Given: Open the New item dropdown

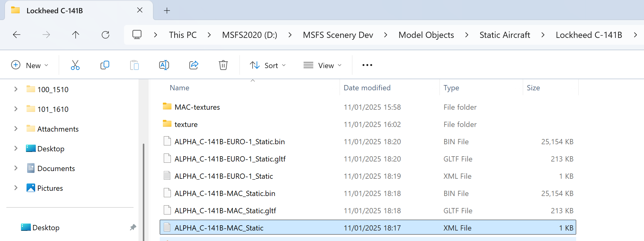Looking at the screenshot, I should 30,65.
